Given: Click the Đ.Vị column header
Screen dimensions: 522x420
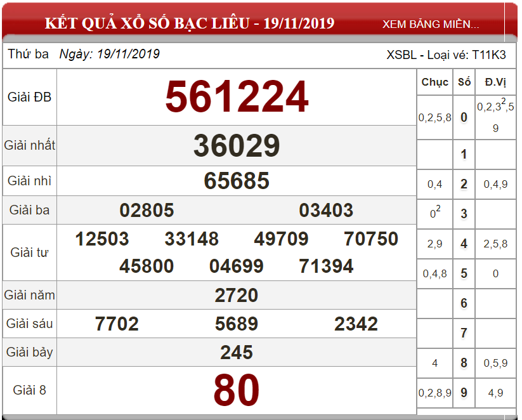Looking at the screenshot, I should [495, 82].
